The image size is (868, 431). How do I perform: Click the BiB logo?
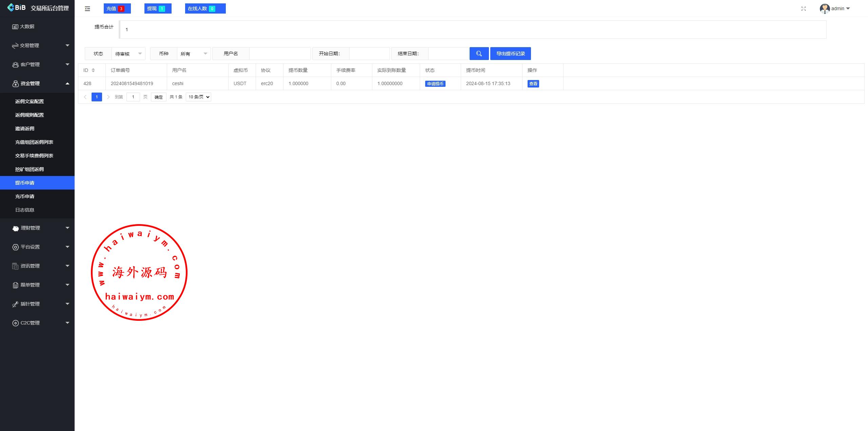pyautogui.click(x=16, y=7)
